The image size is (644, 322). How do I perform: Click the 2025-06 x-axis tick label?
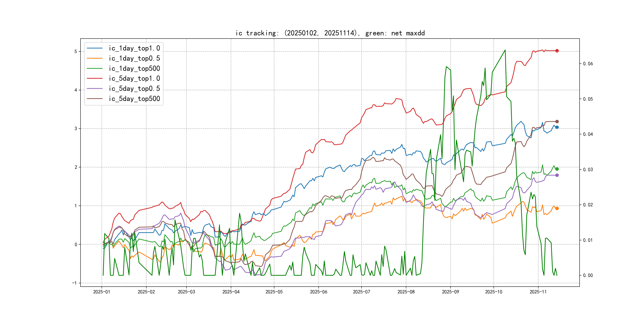(318, 292)
